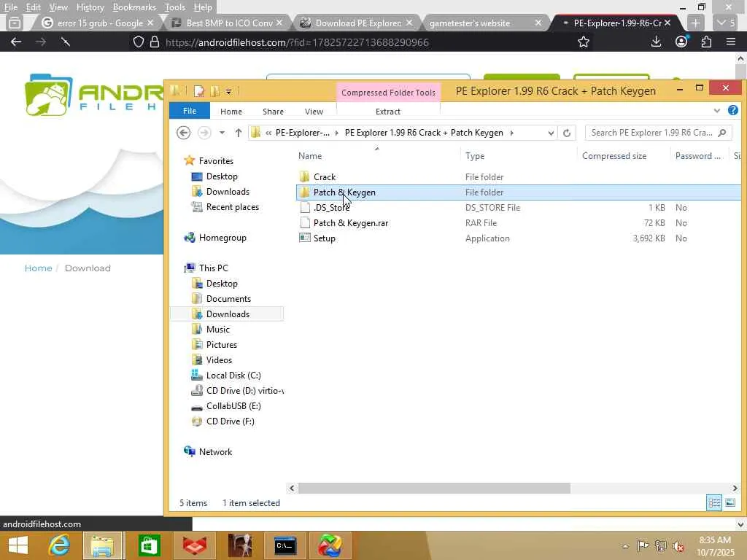Open Favorites in navigation pane
The height and width of the screenshot is (560, 747).
pyautogui.click(x=216, y=161)
